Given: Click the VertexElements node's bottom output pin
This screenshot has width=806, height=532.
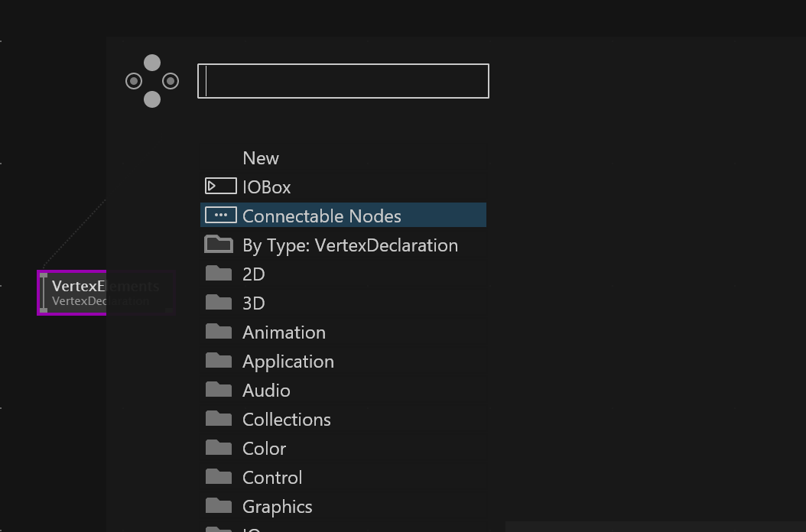Looking at the screenshot, I should pos(44,310).
